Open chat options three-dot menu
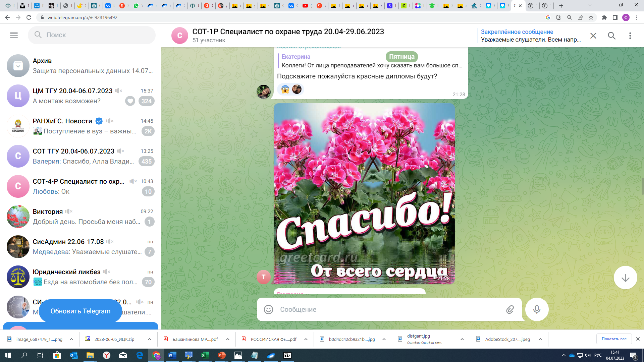 (630, 36)
